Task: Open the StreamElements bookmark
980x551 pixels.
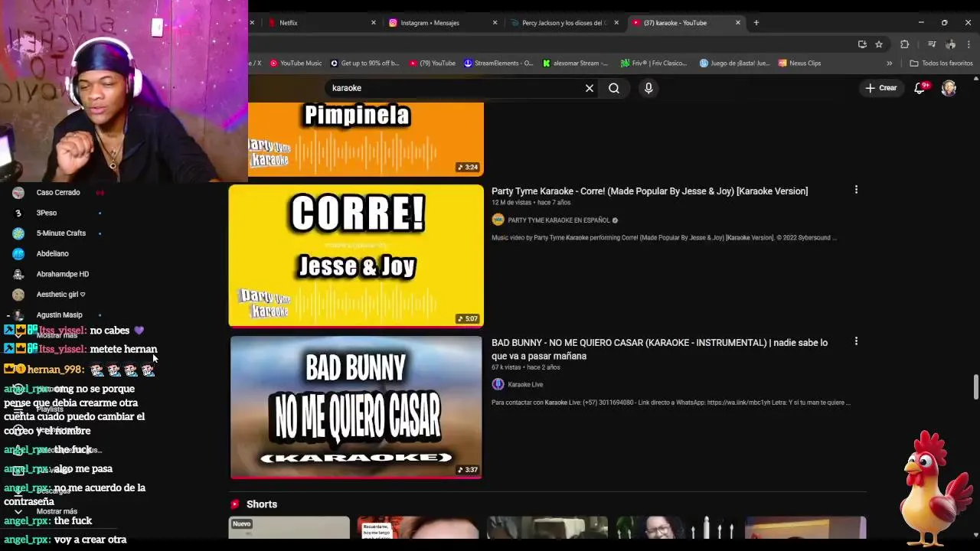Action: point(498,64)
